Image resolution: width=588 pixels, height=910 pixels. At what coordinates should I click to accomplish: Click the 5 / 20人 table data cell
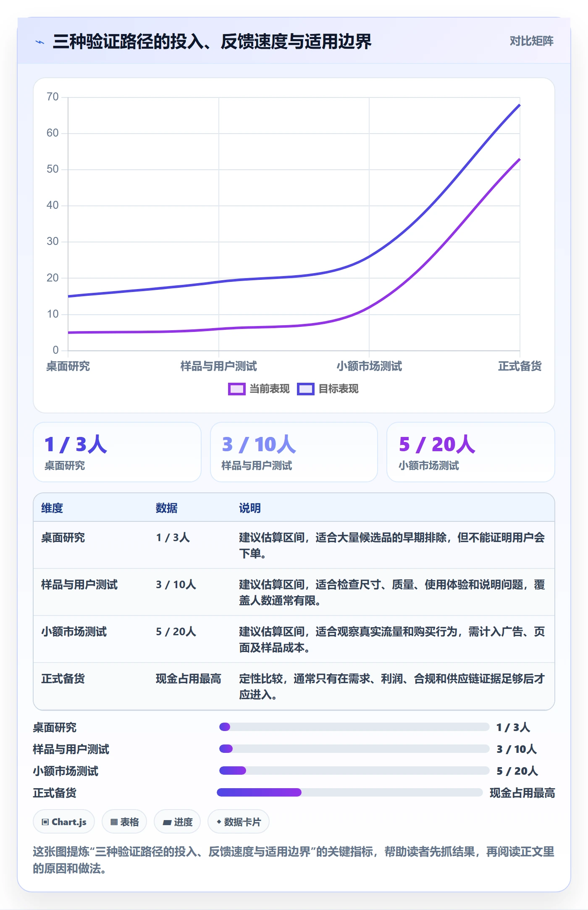176,631
